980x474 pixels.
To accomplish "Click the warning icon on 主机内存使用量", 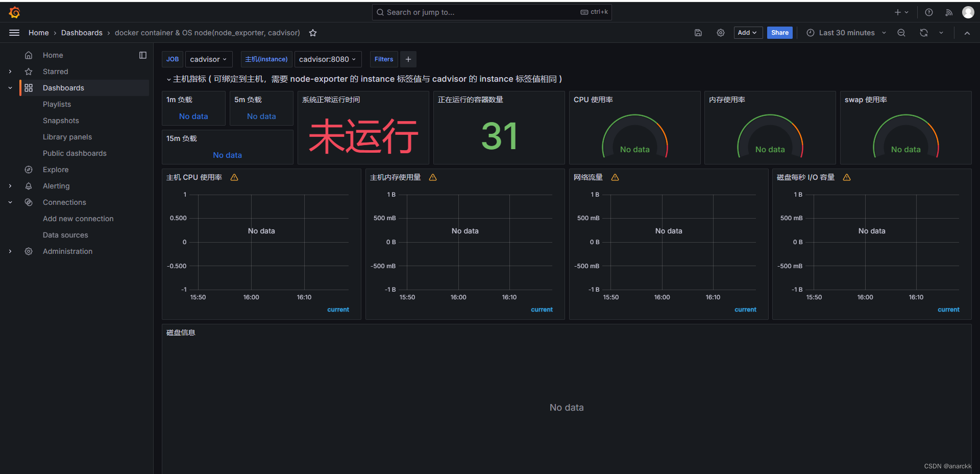I will click(x=433, y=177).
